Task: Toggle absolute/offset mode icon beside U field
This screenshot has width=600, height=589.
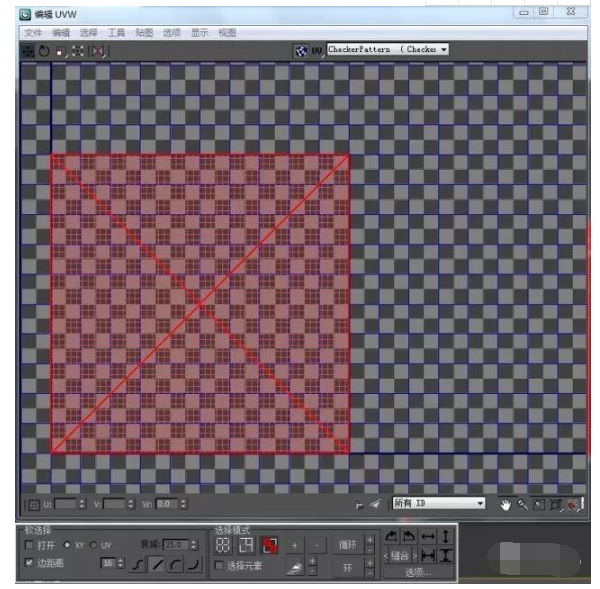Action: 34,505
